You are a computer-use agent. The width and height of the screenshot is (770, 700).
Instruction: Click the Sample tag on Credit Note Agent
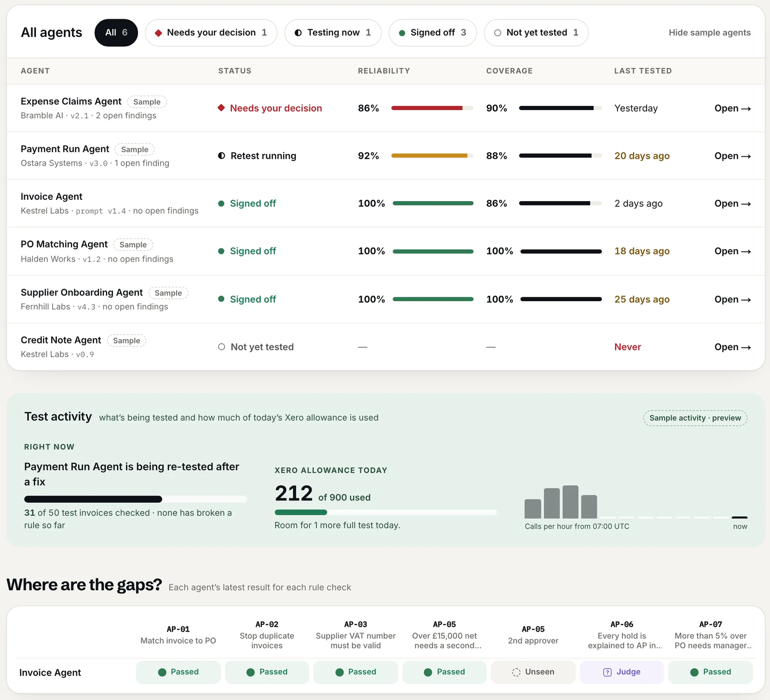[127, 341]
